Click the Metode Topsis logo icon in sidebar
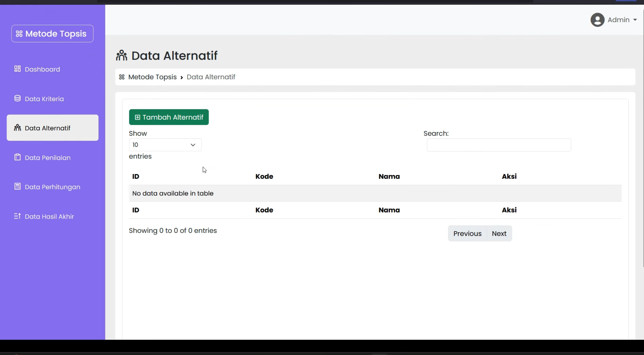Viewport: 644px width, 355px height. (x=19, y=34)
